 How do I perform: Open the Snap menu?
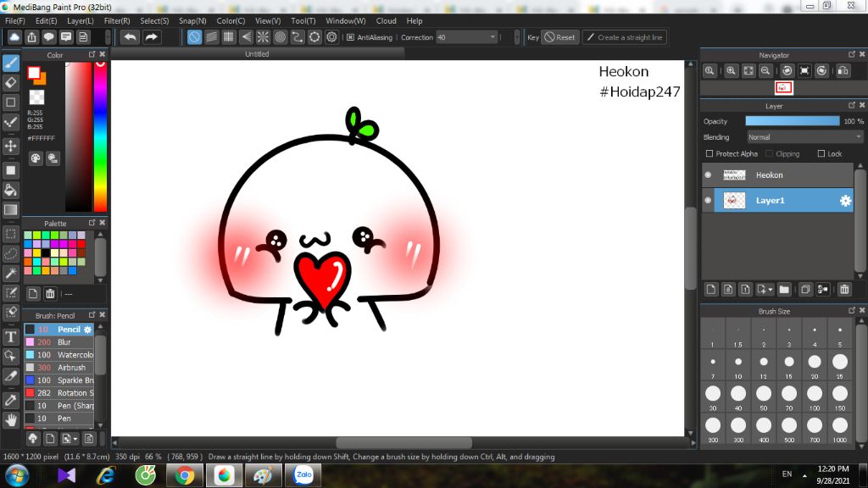(192, 20)
